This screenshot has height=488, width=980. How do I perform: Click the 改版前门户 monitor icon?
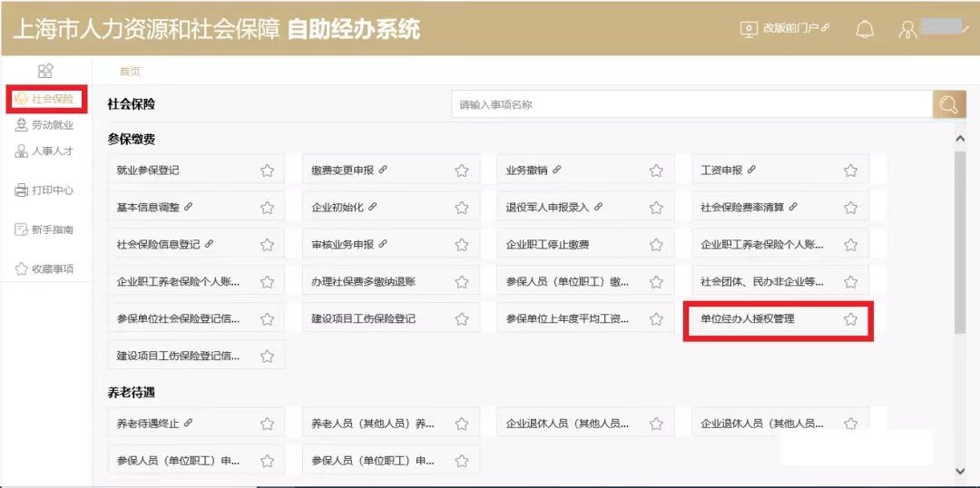(x=749, y=29)
